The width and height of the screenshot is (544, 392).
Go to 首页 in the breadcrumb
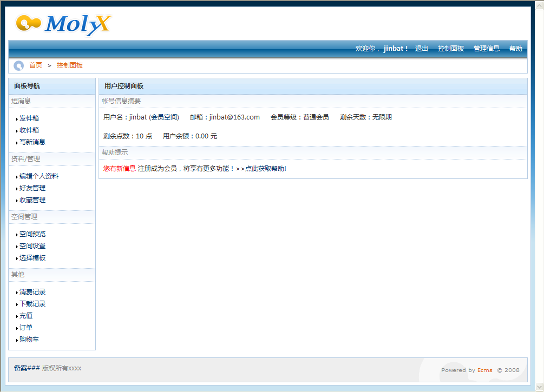click(x=36, y=65)
